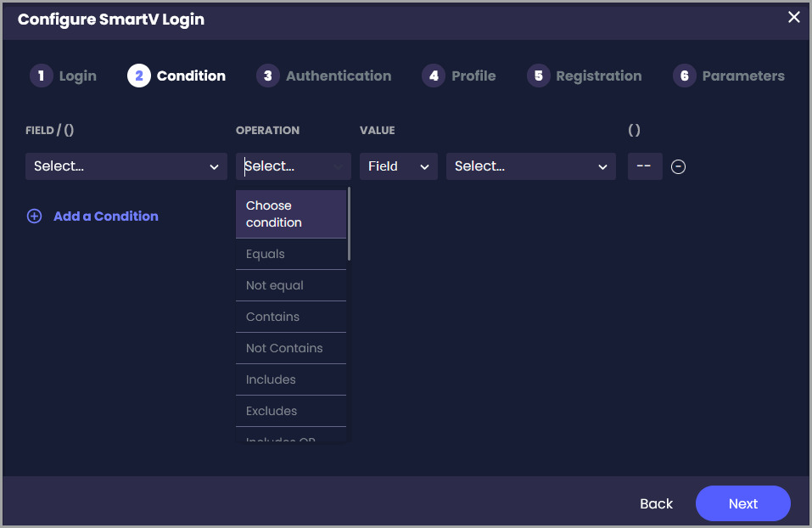Go to step 1 Login
This screenshot has width=812, height=528.
point(63,76)
